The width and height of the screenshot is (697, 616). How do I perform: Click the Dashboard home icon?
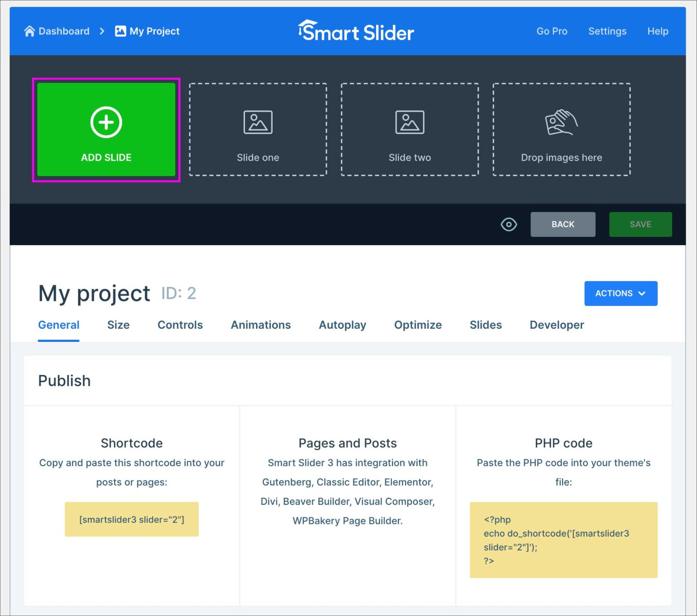(29, 31)
